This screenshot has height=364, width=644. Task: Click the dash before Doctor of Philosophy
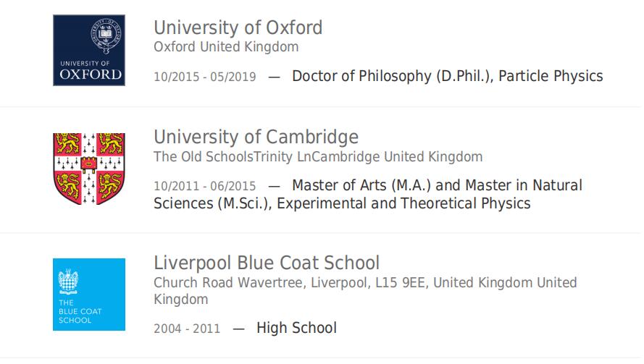point(274,77)
